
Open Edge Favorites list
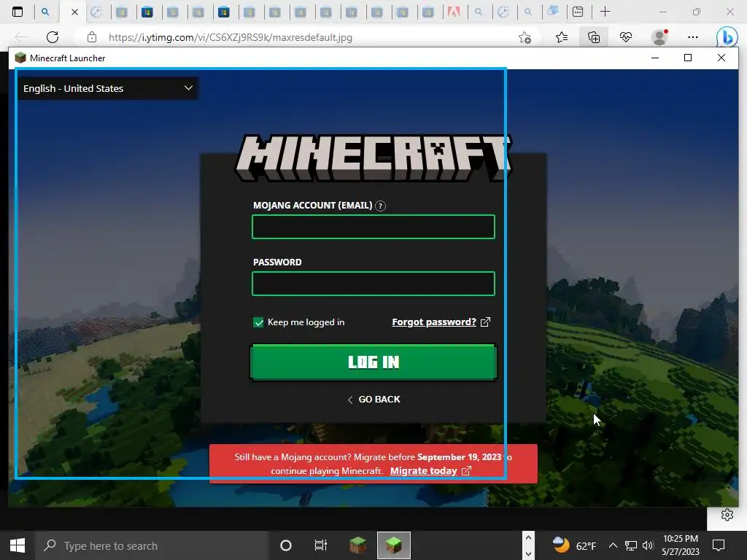coord(562,37)
